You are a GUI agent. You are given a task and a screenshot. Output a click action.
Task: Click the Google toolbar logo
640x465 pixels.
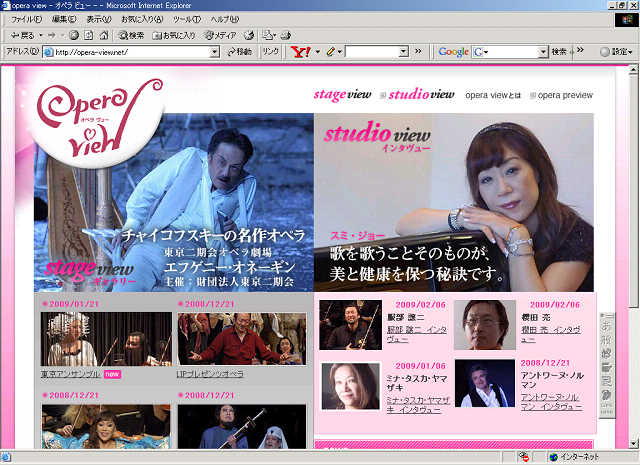(x=453, y=52)
